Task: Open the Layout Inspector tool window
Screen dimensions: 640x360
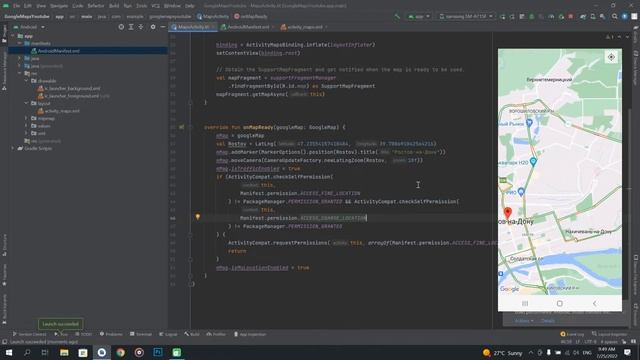Action: coord(609,334)
